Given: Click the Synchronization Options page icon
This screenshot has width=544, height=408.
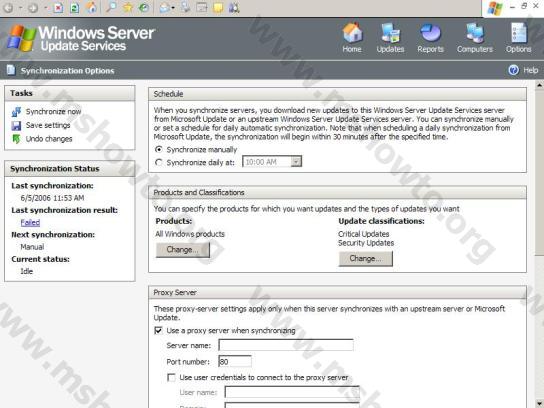Looking at the screenshot, I should tap(11, 70).
